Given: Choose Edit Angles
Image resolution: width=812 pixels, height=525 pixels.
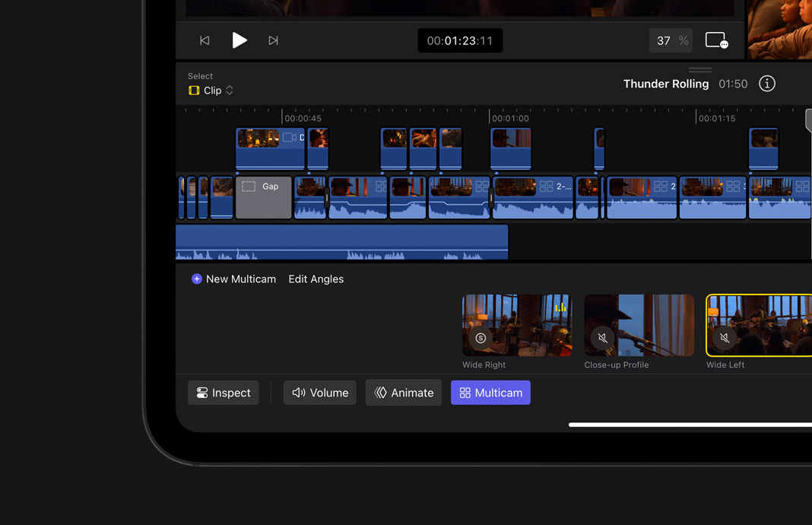Looking at the screenshot, I should (x=316, y=279).
